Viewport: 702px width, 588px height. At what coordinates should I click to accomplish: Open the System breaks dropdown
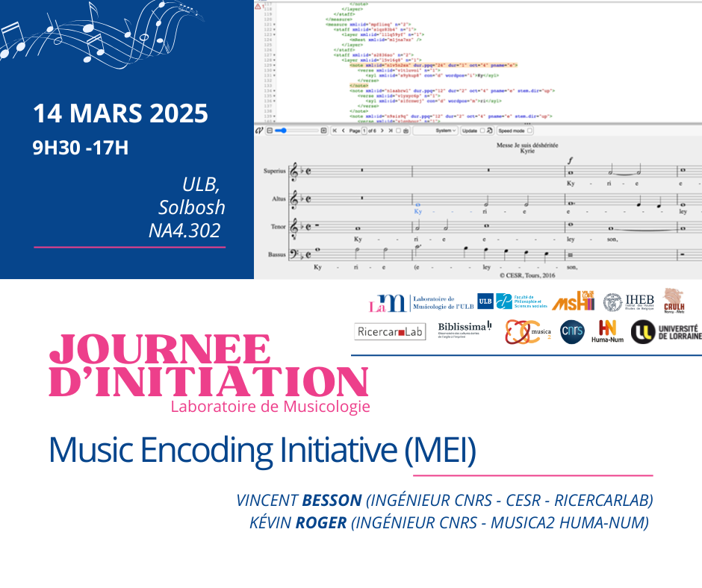tap(435, 131)
